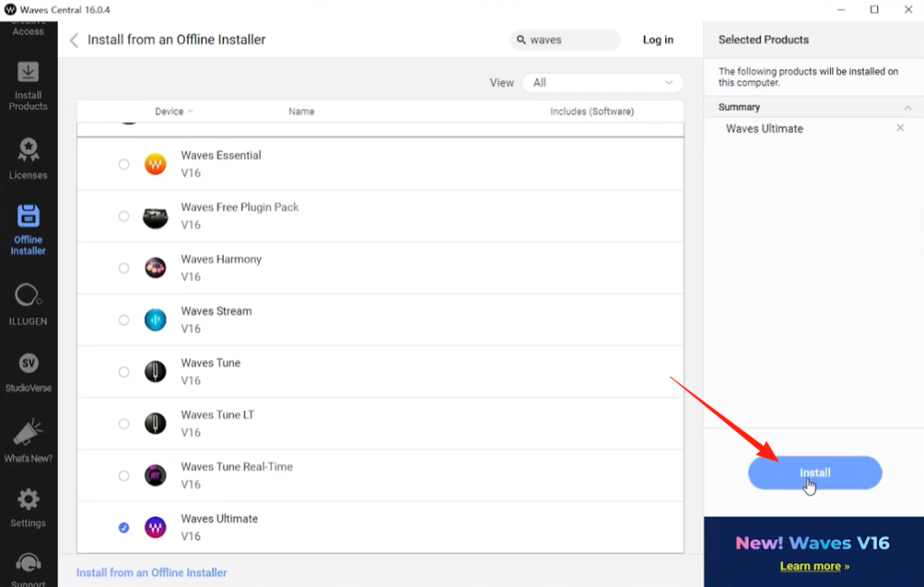Select the Waves Tune radio button
924x587 pixels.
[124, 371]
